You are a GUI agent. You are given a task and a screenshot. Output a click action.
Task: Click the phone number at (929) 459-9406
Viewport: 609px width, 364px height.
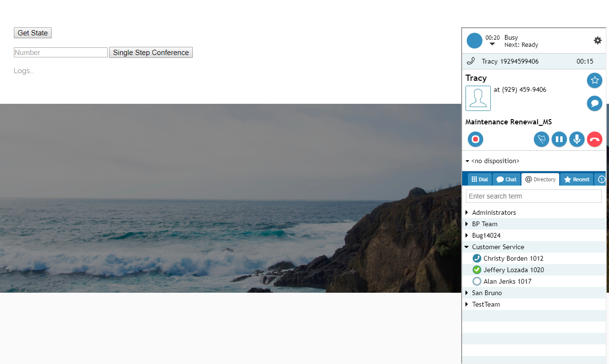(520, 89)
